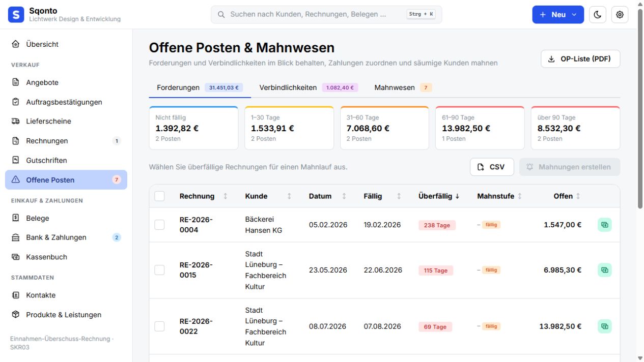Image resolution: width=644 pixels, height=362 pixels.
Task: Assign payment for invoice RE-2026-0022
Action: point(605,326)
